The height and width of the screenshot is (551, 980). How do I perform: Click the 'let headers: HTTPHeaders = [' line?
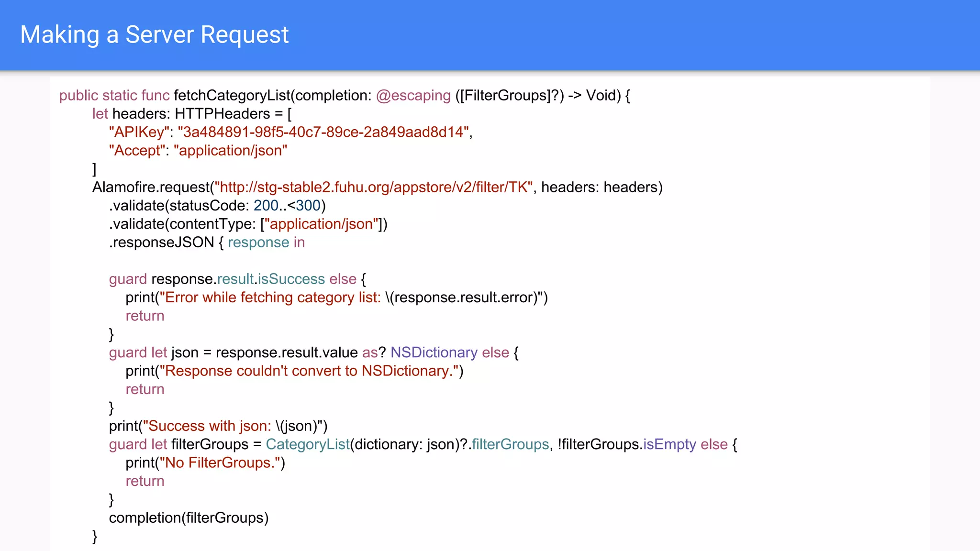click(192, 114)
